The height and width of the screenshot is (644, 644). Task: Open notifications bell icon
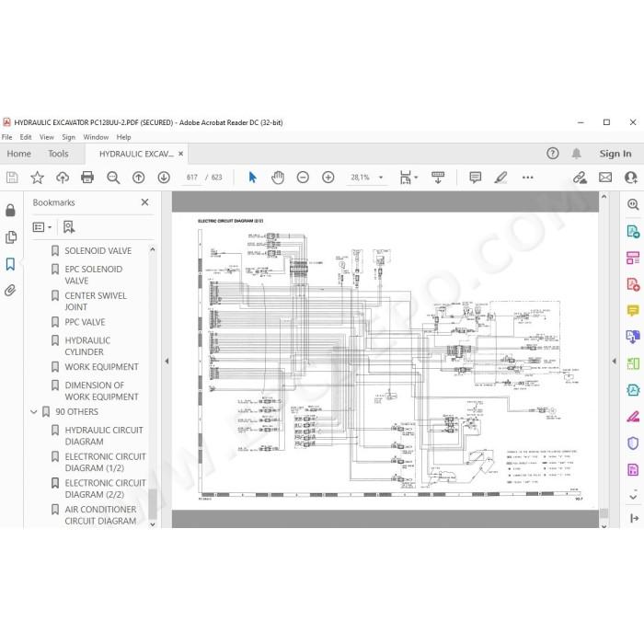(x=576, y=154)
